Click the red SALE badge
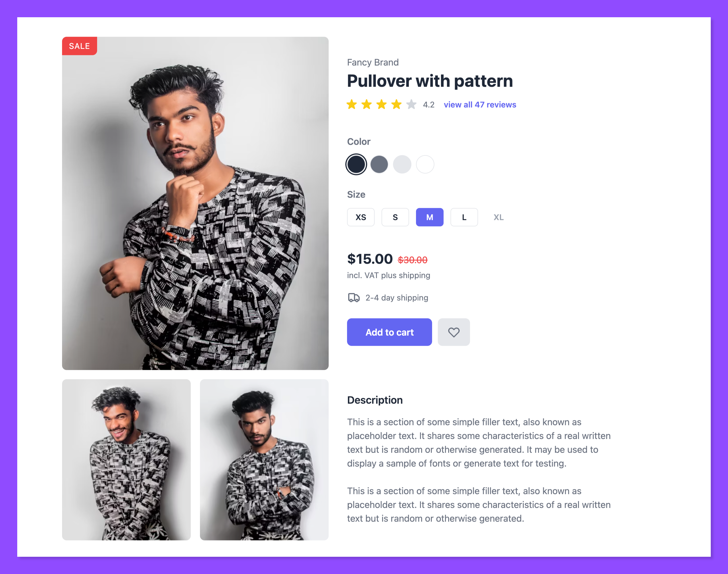This screenshot has width=728, height=574. tap(80, 46)
